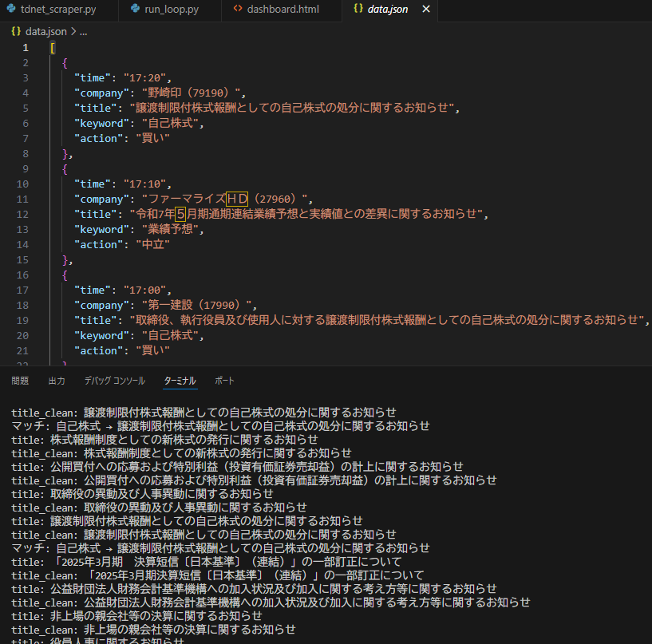Click the opening bracket on line 1
The width and height of the screenshot is (652, 644).
click(x=53, y=48)
